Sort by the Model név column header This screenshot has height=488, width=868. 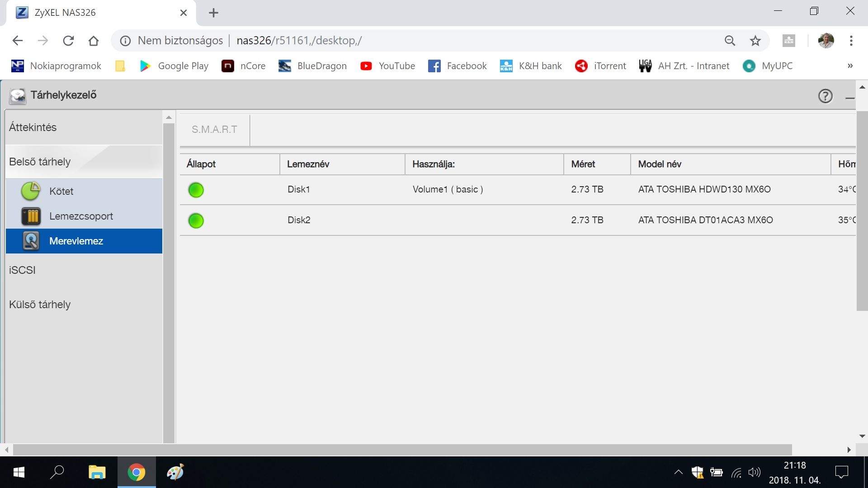(731, 164)
